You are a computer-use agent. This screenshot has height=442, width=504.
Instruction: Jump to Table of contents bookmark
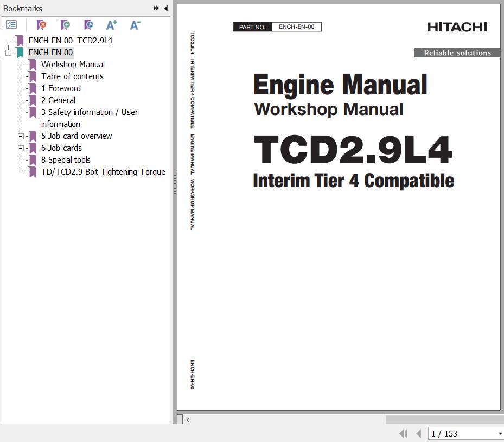coord(72,76)
